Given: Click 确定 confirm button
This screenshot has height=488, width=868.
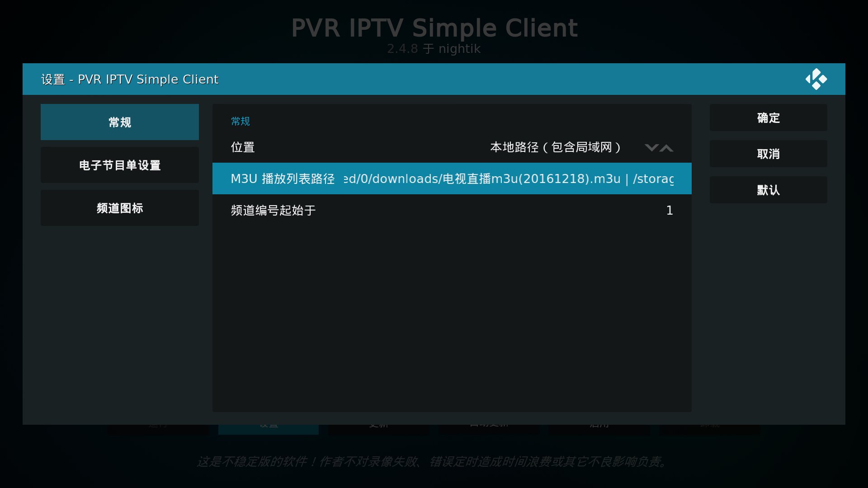Looking at the screenshot, I should 769,117.
